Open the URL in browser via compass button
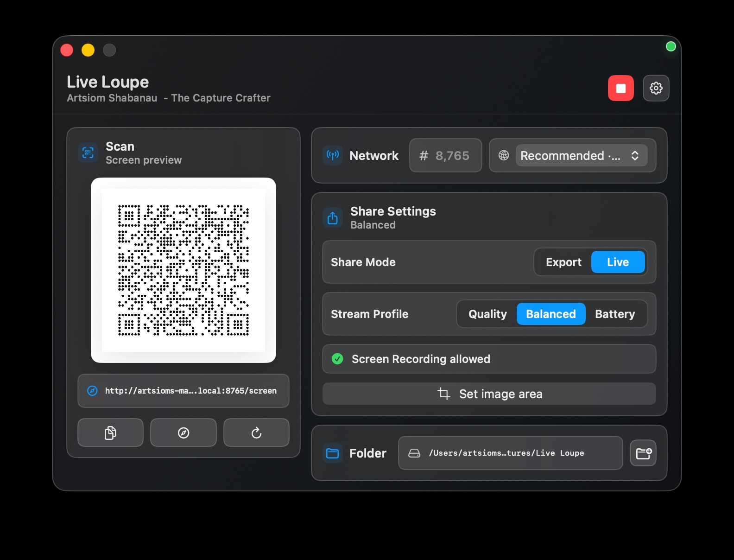 [183, 433]
